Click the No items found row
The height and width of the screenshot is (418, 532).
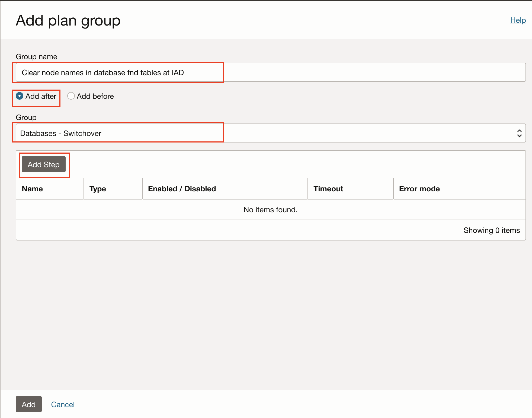pyautogui.click(x=270, y=210)
